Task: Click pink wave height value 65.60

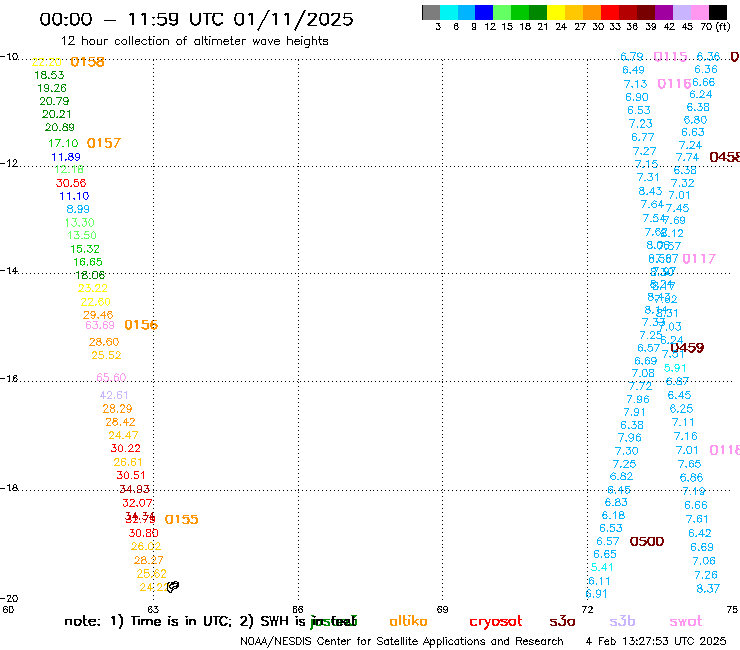Action: [x=111, y=378]
